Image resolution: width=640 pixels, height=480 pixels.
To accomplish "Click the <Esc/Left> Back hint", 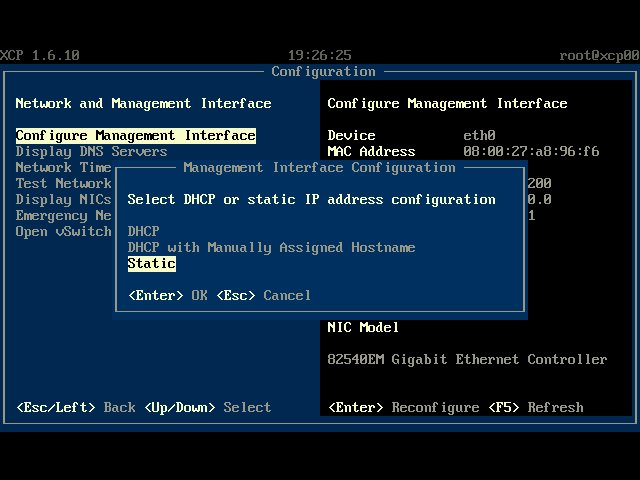I will point(76,407).
